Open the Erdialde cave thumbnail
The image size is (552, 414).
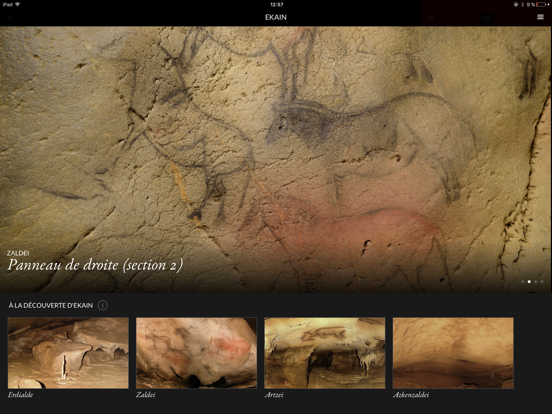[68, 353]
